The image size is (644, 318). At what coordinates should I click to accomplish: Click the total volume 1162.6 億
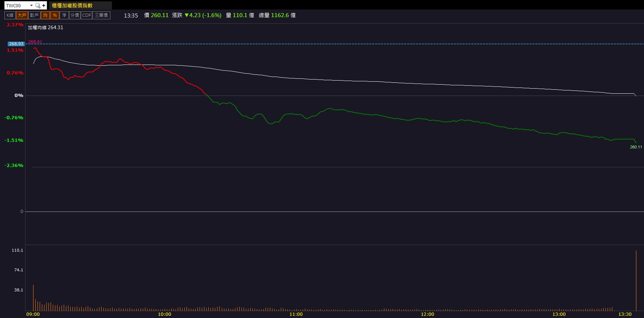coord(283,15)
